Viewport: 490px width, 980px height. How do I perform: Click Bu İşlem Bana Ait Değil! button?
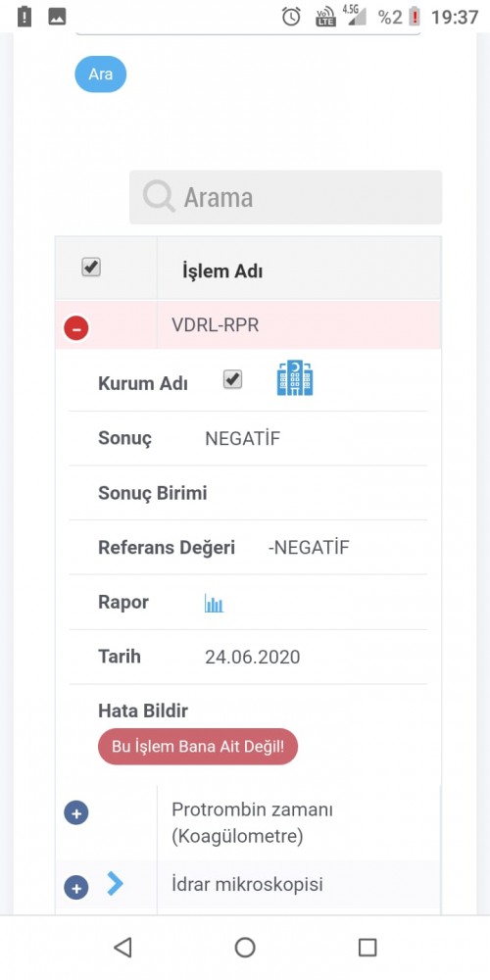198,746
